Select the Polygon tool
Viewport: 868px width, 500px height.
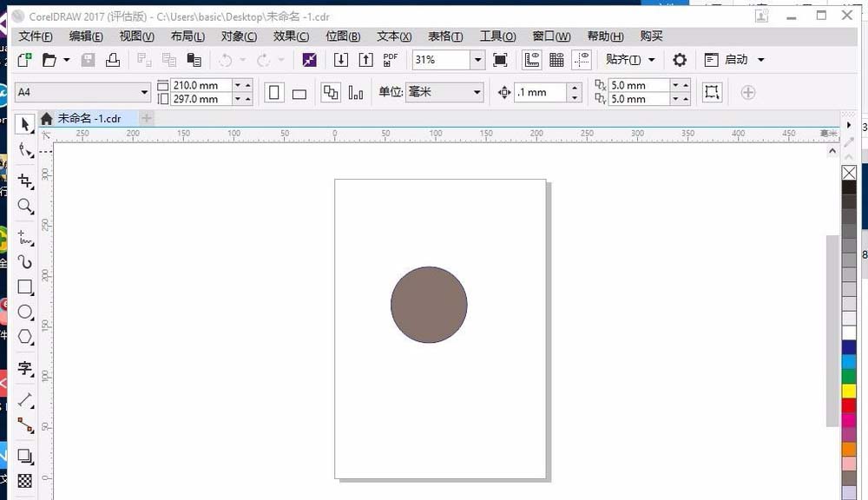point(25,337)
